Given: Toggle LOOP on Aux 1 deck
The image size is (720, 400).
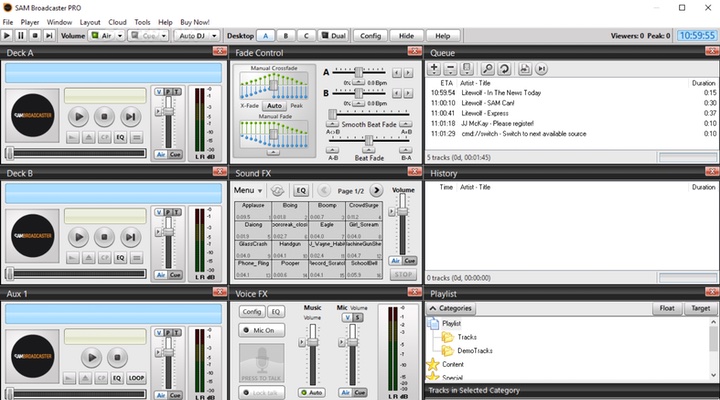Looking at the screenshot, I should point(136,378).
